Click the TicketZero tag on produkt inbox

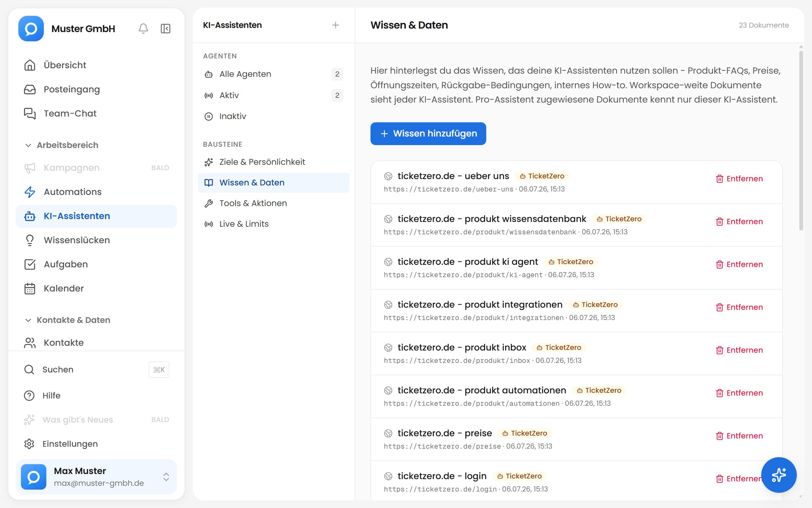559,347
